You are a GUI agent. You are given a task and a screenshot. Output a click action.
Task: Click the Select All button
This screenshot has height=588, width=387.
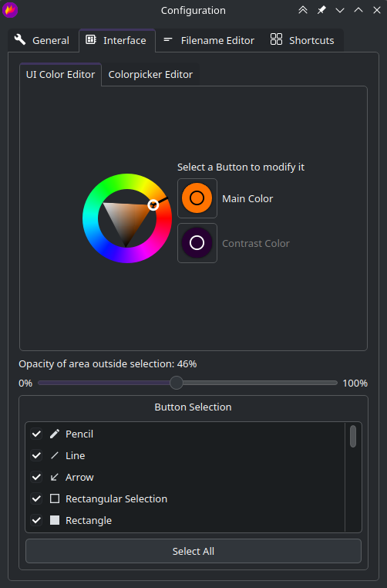[x=193, y=551]
